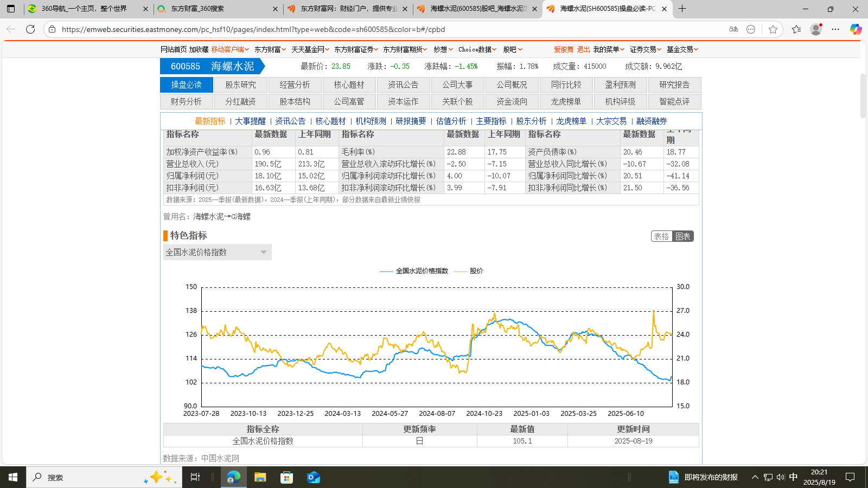Open File Explorer from the taskbar
This screenshot has width=868, height=488.
pyautogui.click(x=260, y=477)
